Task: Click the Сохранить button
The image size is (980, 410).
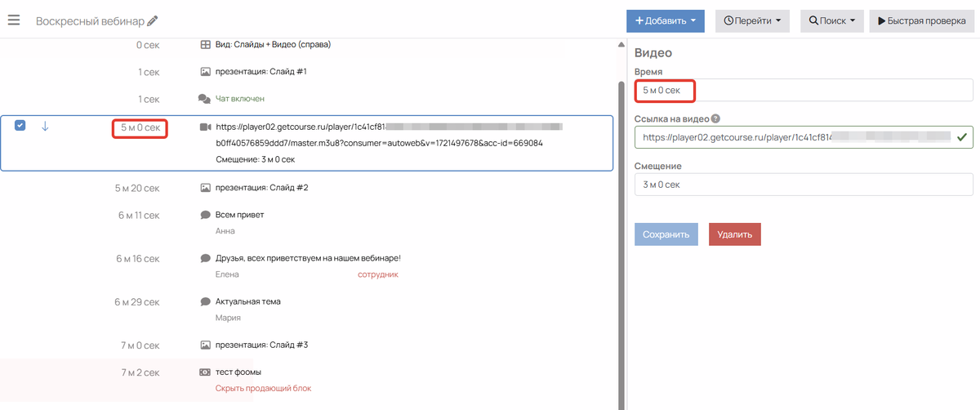Action: pos(666,234)
